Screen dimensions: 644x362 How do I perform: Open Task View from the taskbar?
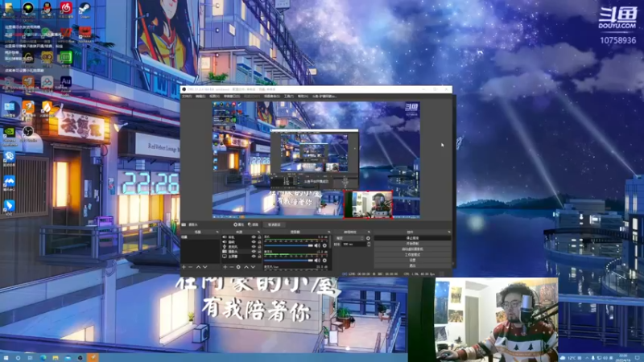[30, 358]
